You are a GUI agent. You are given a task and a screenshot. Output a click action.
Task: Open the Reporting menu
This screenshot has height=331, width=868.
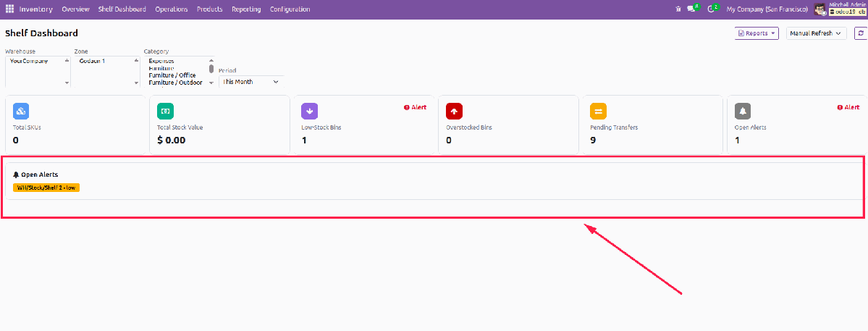point(246,9)
